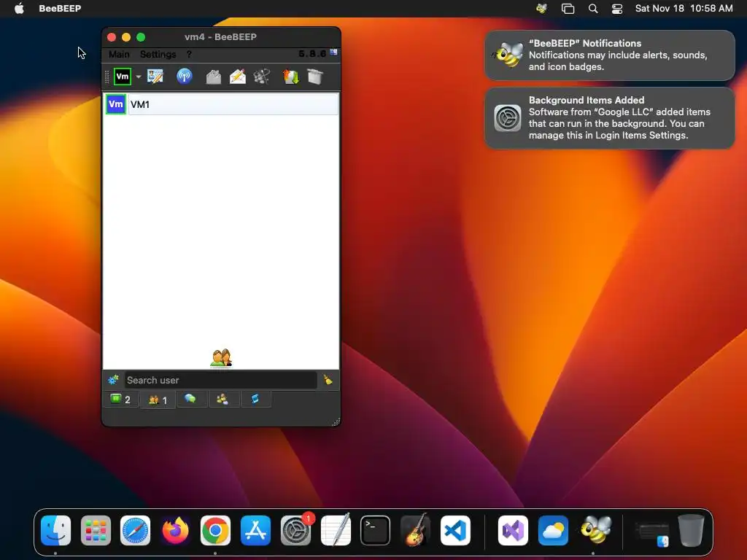Switch to the chat bubbles tab
The image size is (747, 560).
tap(190, 399)
